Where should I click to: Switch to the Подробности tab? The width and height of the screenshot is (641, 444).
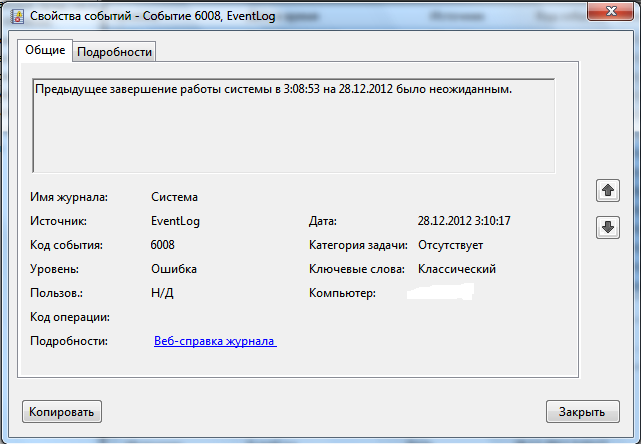[x=114, y=52]
